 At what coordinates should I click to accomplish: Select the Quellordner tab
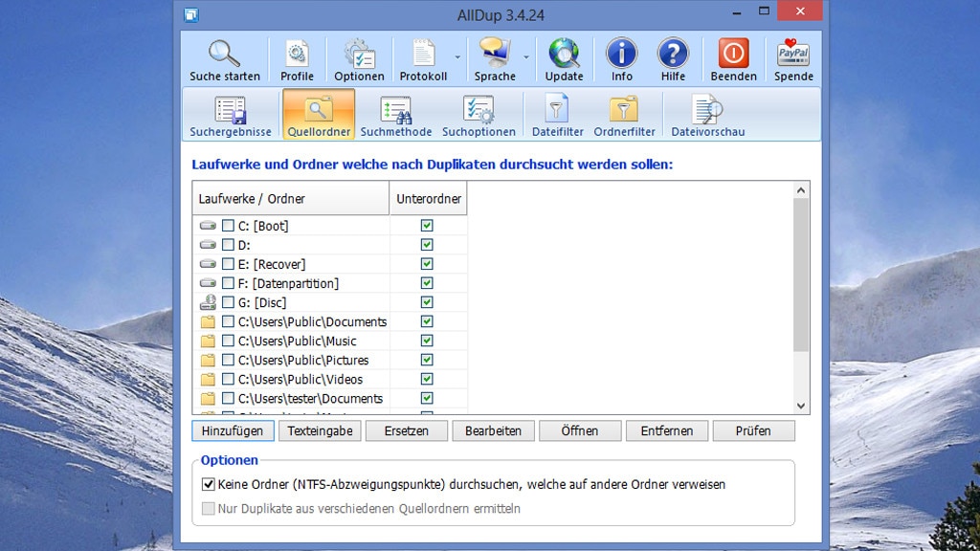319,114
